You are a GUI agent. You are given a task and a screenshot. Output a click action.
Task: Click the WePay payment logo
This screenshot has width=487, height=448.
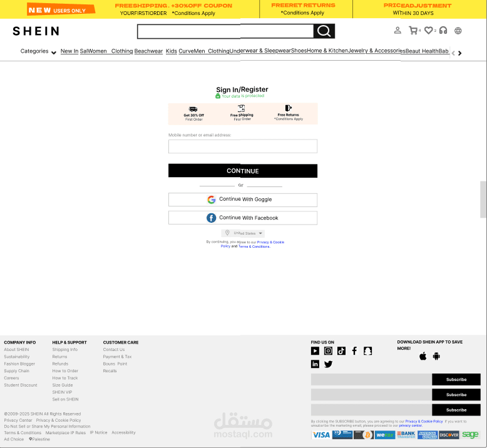(385, 435)
